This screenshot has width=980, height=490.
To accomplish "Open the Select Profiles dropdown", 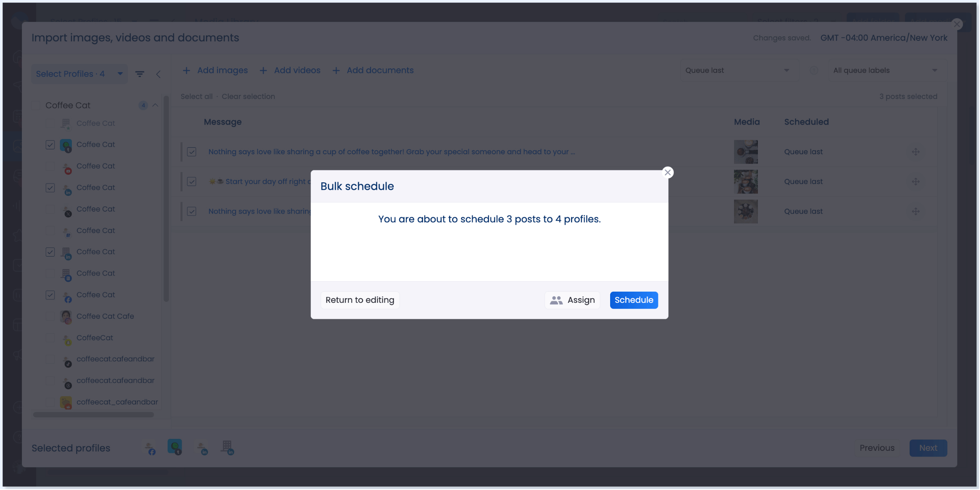I will 78,74.
